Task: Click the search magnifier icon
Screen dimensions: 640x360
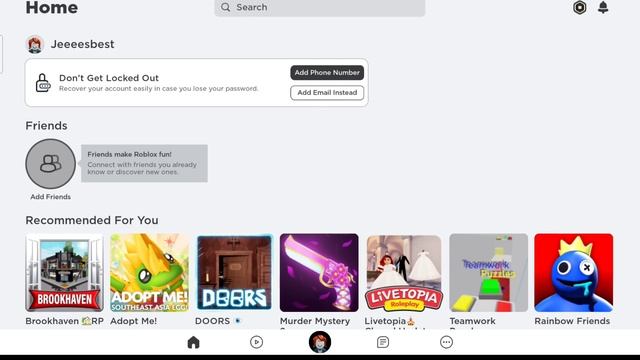Action: (225, 7)
